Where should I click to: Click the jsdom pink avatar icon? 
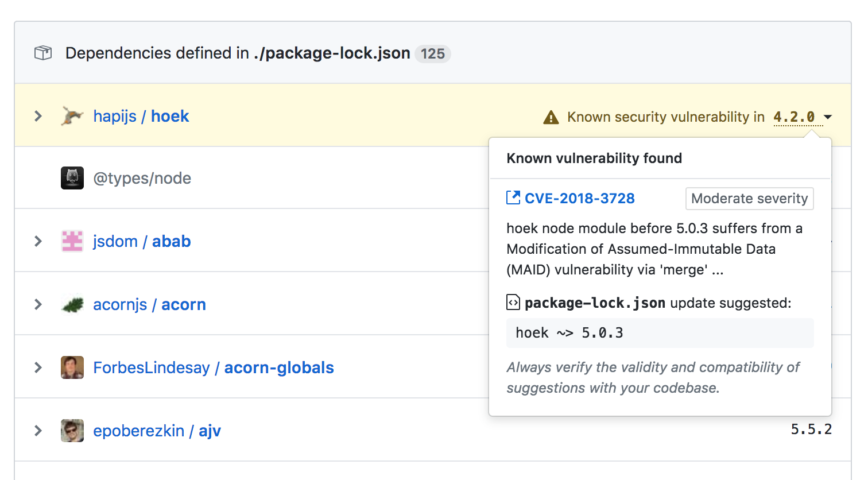[x=72, y=241]
